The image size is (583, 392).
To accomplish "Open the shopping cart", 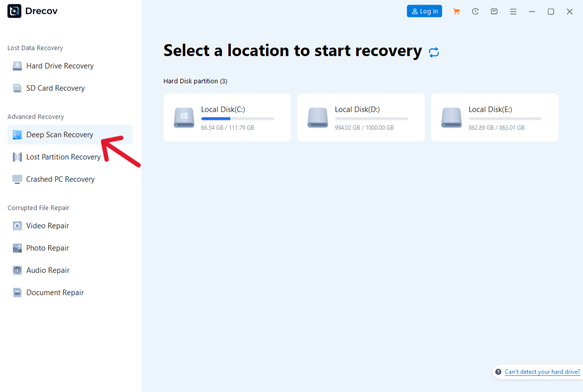I will tap(456, 11).
